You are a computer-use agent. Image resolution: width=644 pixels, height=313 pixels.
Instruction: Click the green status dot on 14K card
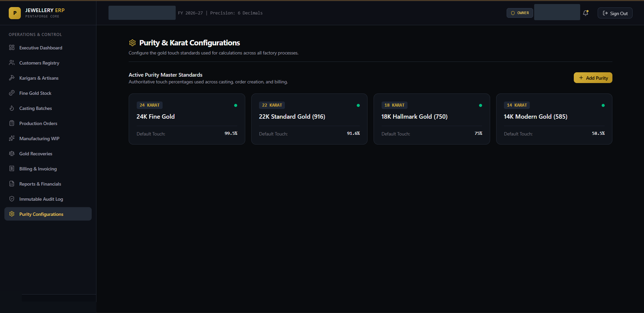point(603,105)
